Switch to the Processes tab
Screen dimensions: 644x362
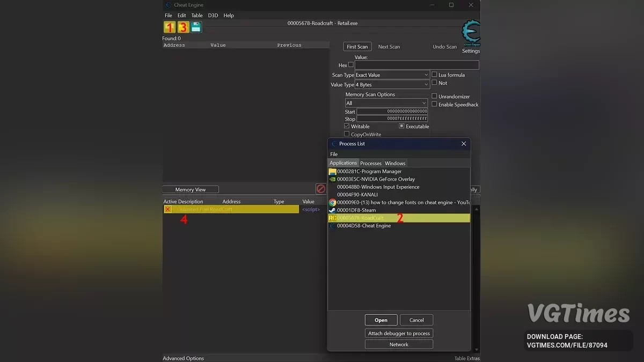[x=370, y=163]
